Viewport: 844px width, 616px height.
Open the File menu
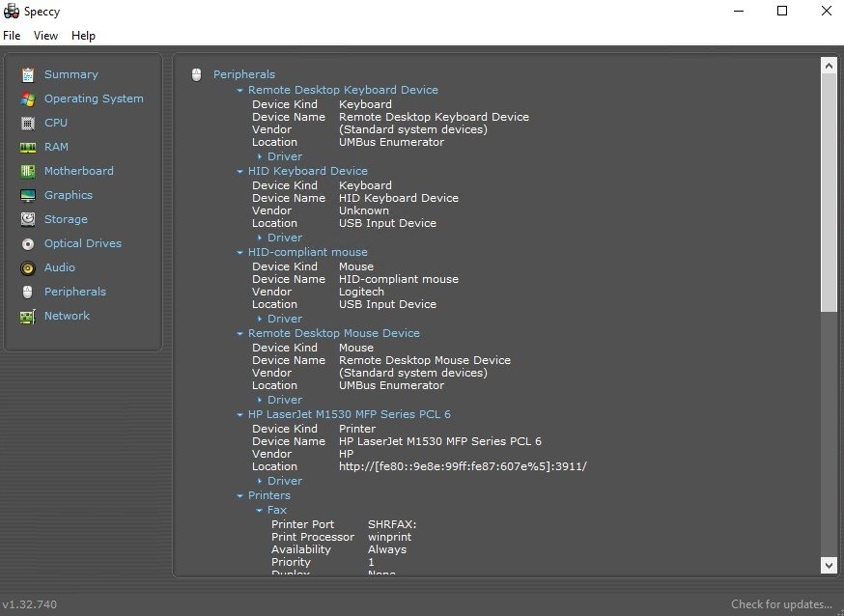12,36
